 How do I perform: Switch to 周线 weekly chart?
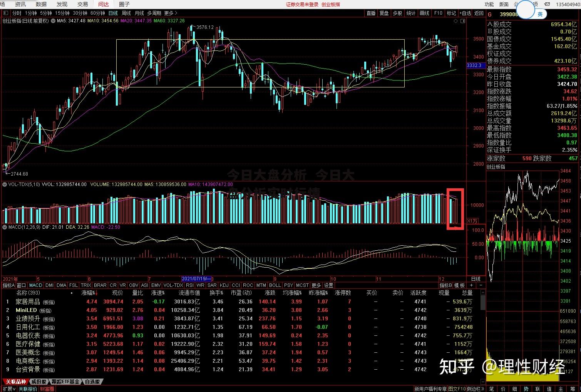tap(126, 13)
